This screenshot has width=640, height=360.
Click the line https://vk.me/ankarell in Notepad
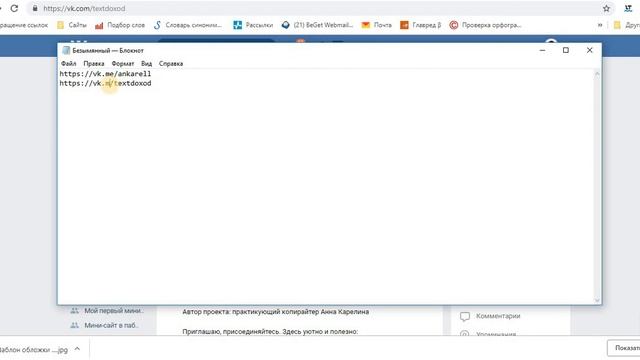point(105,74)
